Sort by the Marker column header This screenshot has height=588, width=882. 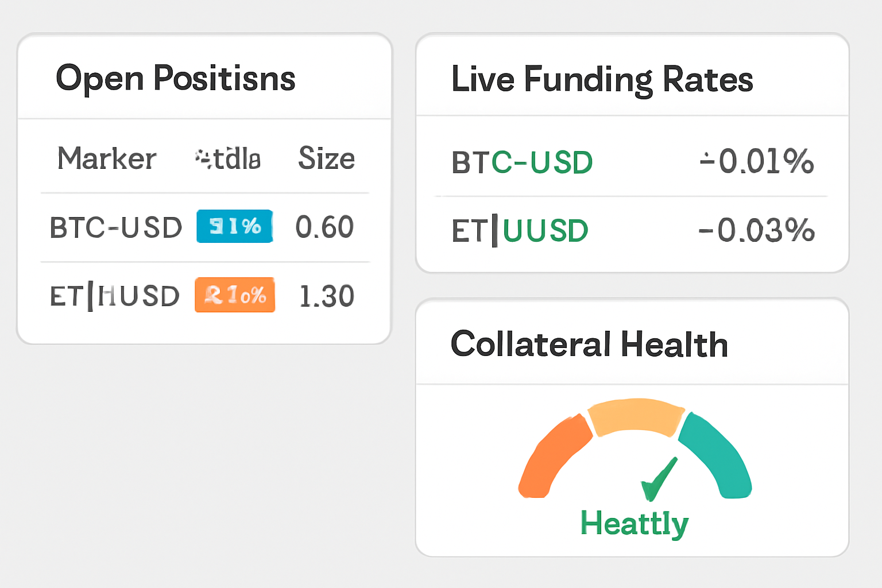pos(107,158)
